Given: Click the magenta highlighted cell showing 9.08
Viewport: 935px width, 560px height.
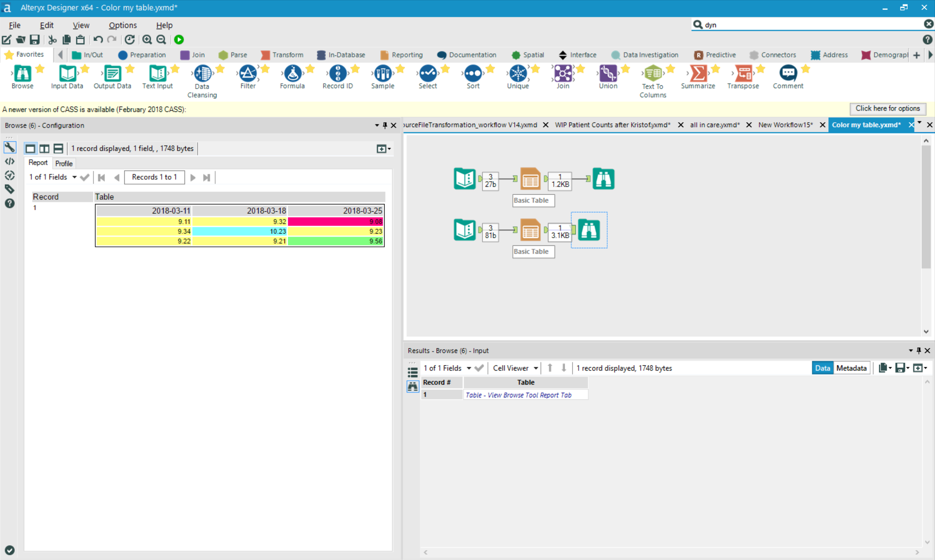Looking at the screenshot, I should coord(336,221).
